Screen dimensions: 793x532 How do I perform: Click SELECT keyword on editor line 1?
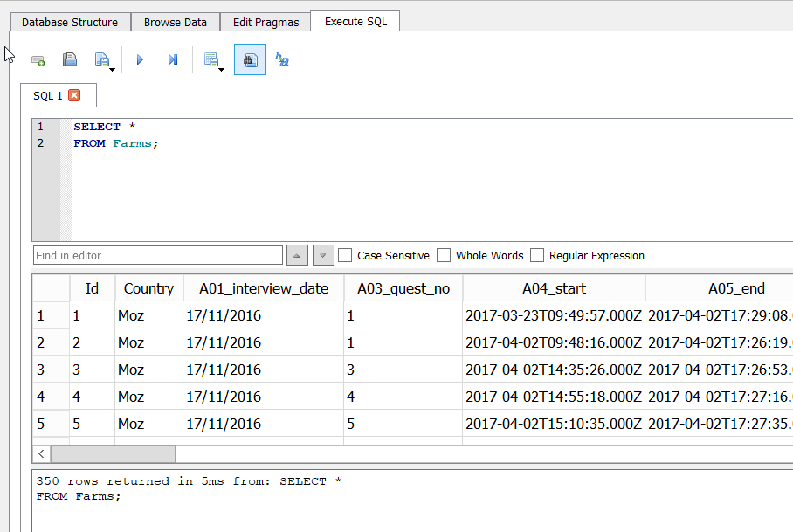97,127
